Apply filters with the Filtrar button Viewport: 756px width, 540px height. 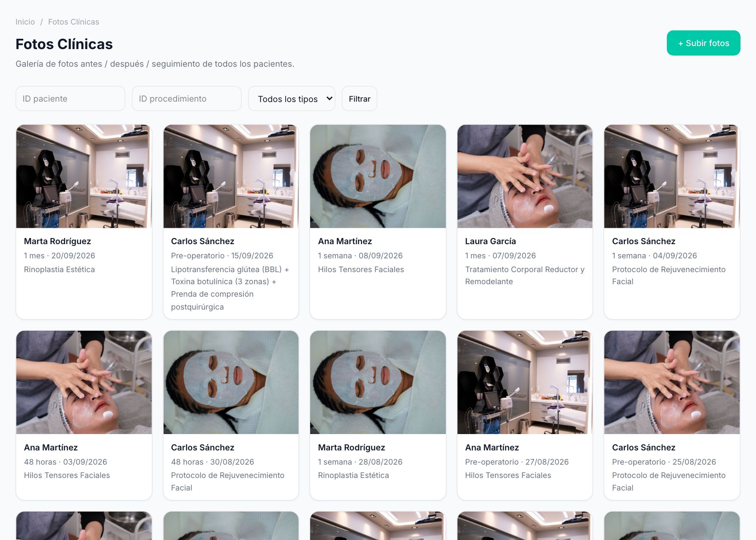pyautogui.click(x=359, y=99)
